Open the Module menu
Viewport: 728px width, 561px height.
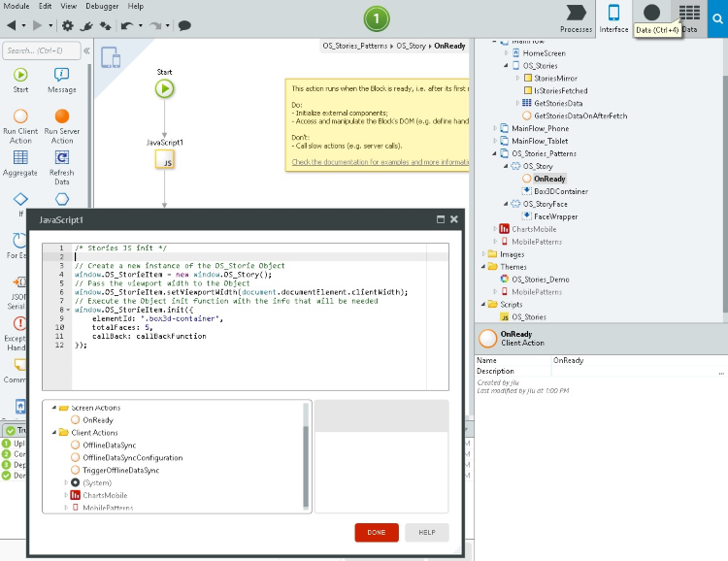coord(16,6)
